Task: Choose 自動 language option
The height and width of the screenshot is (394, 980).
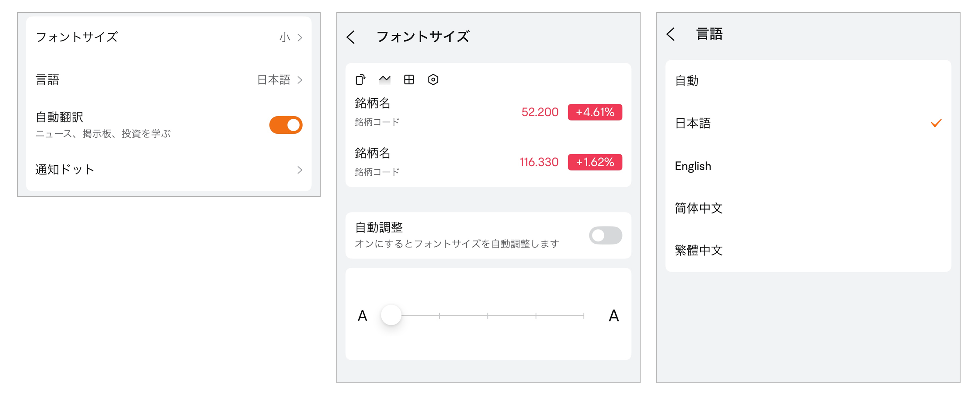Action: (687, 81)
